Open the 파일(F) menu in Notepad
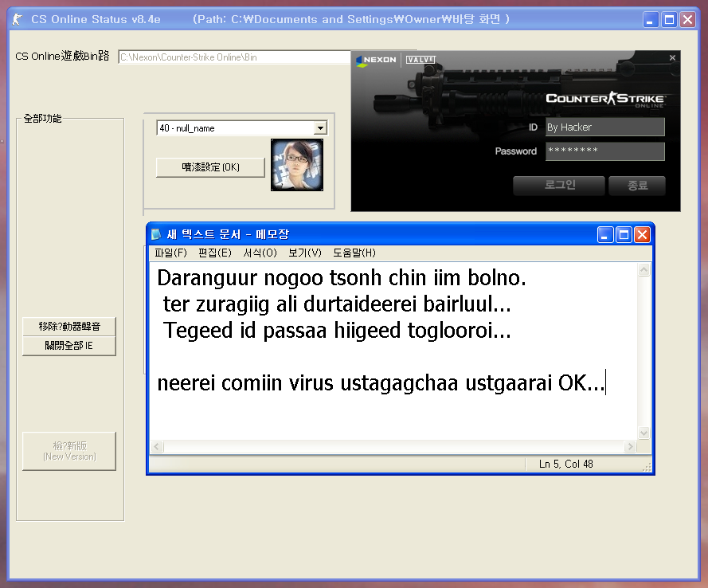Screen dimensions: 708x588 170,253
